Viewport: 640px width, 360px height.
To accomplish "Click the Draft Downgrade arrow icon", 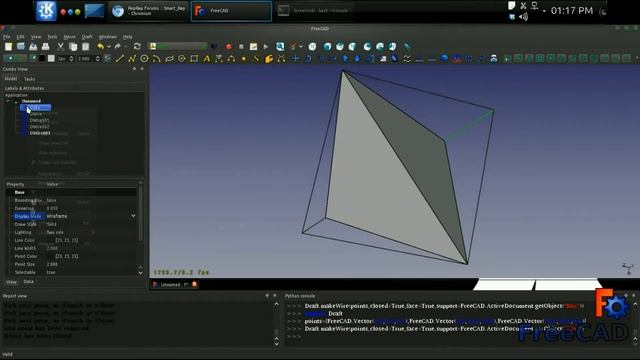I will pos(358,59).
